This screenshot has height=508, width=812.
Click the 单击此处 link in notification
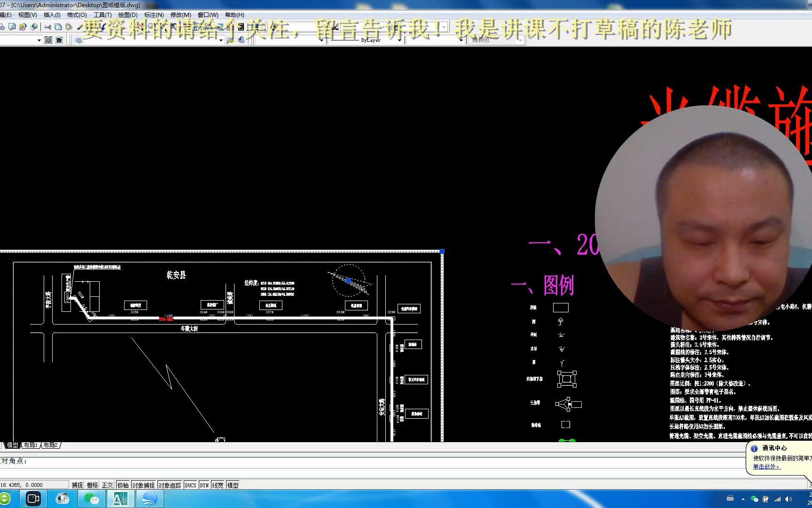pyautogui.click(x=767, y=467)
